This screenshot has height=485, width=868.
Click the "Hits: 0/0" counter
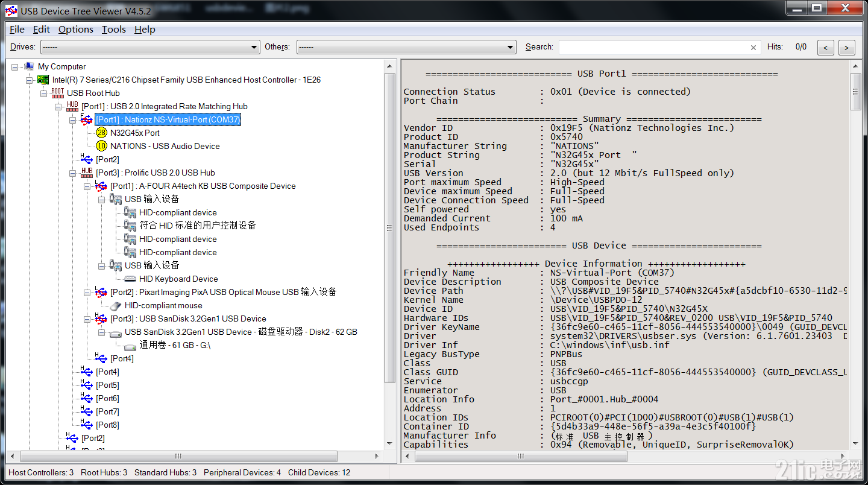tap(787, 46)
